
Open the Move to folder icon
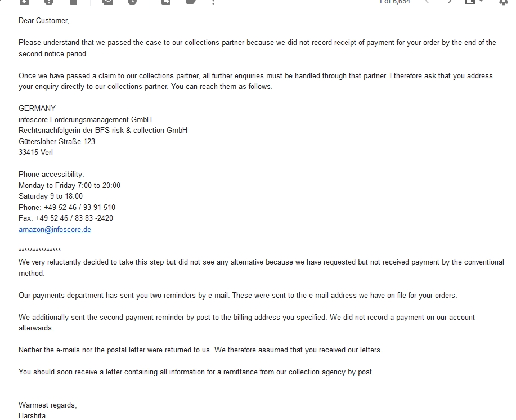click(x=166, y=2)
